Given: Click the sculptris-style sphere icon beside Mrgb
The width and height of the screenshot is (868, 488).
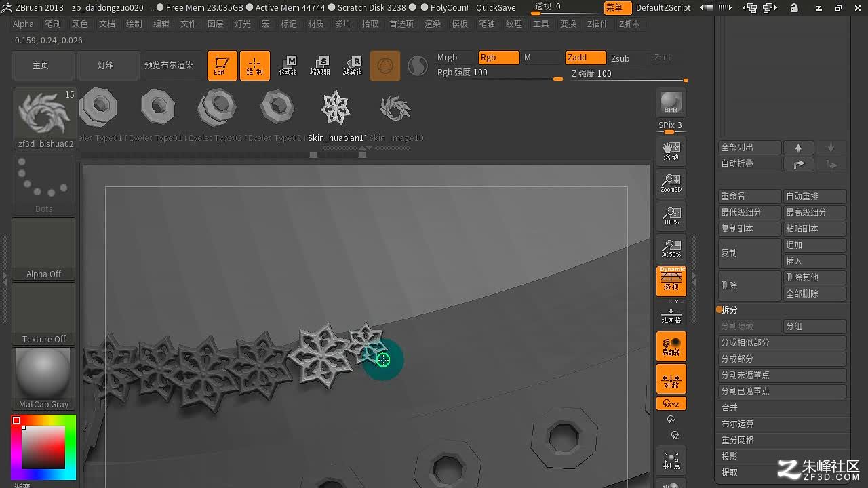Looking at the screenshot, I should tap(418, 66).
